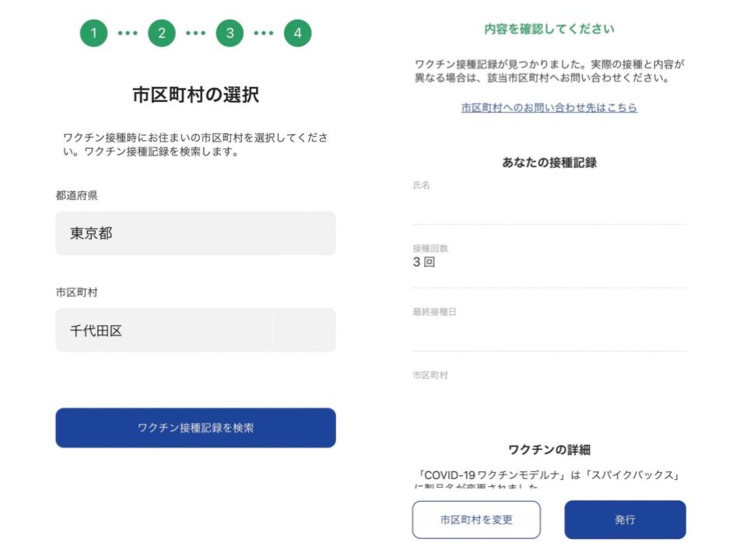Open the 市区町村 dropdown showing 千代田区
This screenshot has height=560, width=747.
195,331
